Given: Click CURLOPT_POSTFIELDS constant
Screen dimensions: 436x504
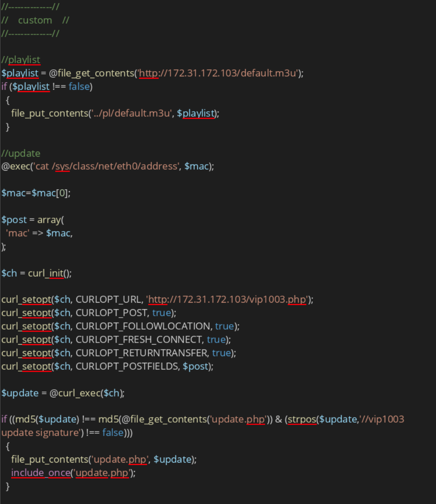Looking at the screenshot, I should (x=127, y=366).
